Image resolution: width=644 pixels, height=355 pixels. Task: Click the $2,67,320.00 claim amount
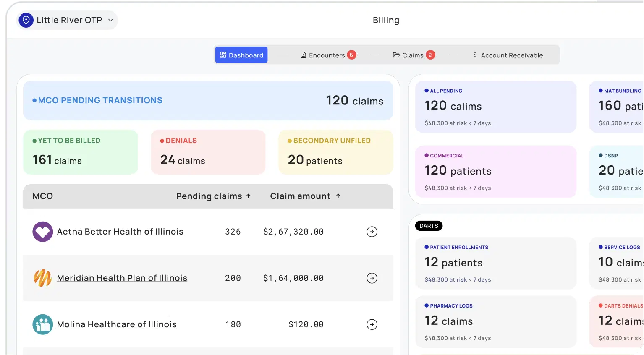[293, 232]
